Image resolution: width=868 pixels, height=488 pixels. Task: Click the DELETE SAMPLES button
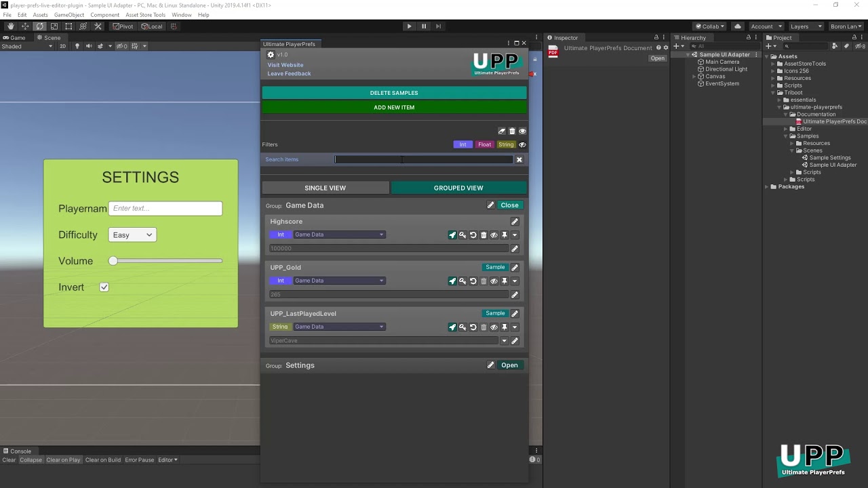394,93
